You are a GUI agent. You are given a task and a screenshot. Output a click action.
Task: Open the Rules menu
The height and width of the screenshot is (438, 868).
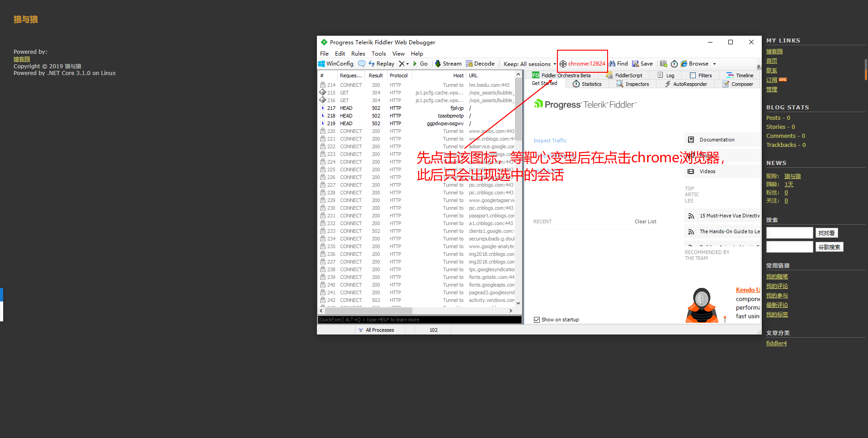[x=358, y=53]
